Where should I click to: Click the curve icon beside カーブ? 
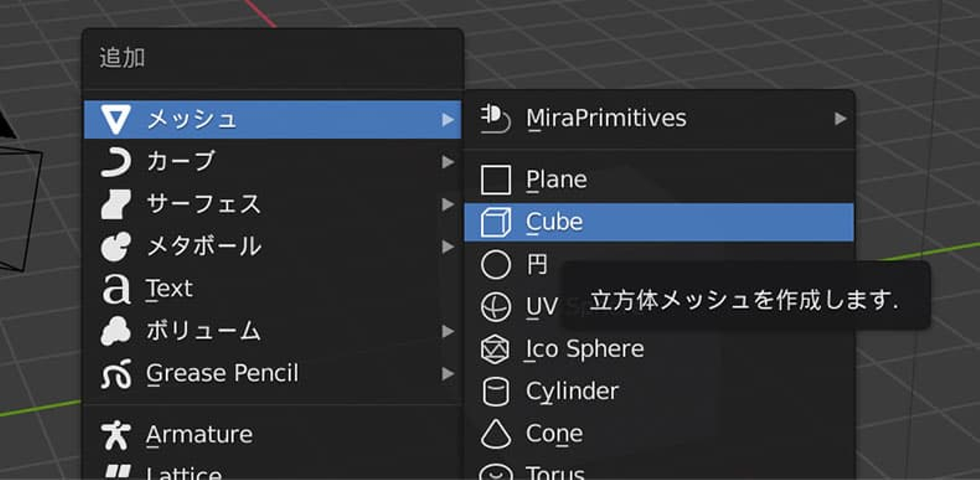(116, 163)
